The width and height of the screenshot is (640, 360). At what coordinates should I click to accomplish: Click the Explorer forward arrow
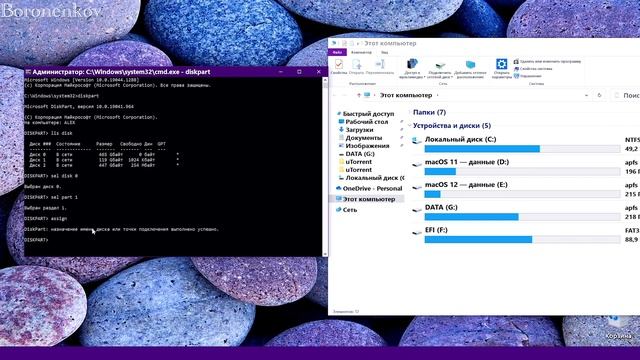click(x=345, y=95)
